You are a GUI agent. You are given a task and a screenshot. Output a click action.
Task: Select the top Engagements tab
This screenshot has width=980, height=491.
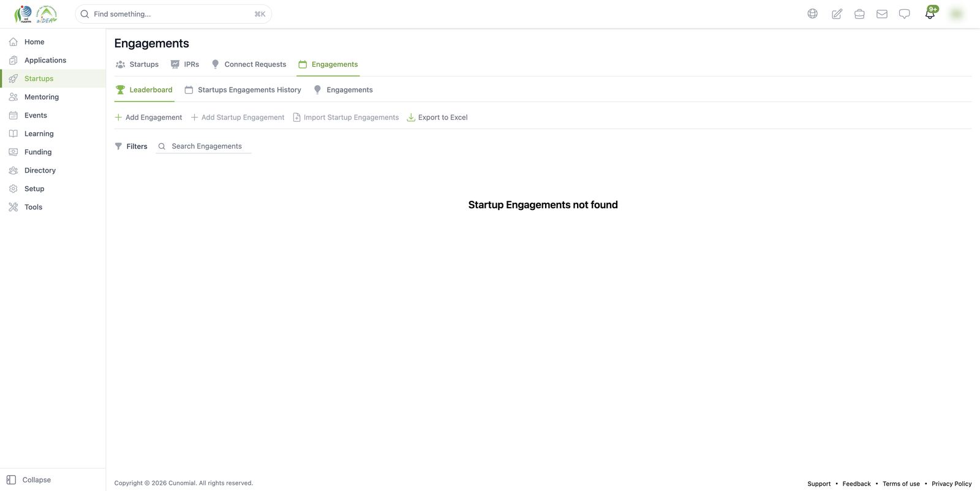coord(328,64)
